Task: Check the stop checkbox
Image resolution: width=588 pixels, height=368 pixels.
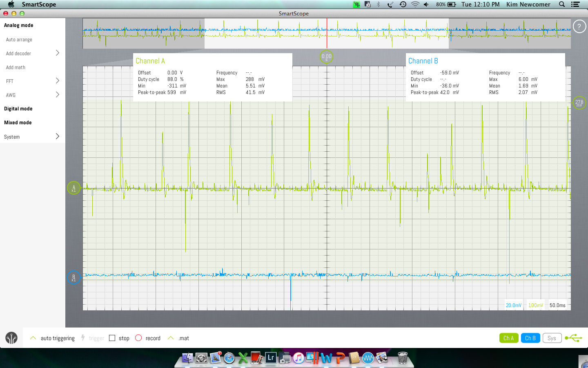Action: 112,338
